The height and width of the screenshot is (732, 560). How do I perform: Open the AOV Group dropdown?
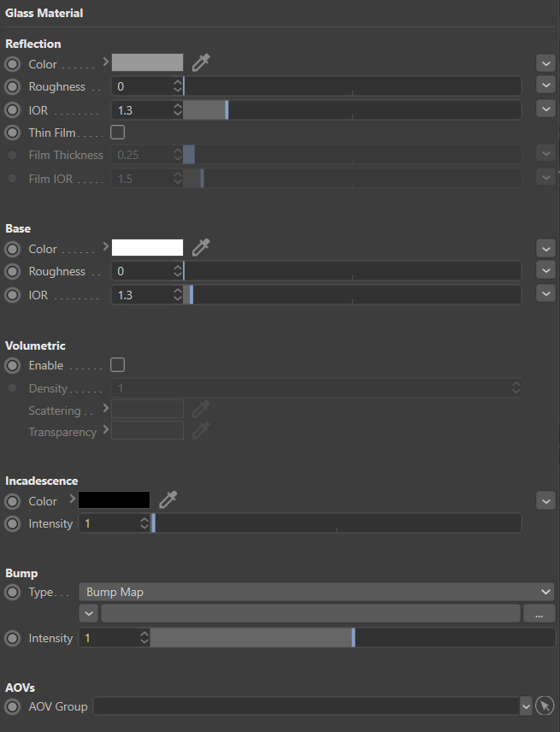pos(526,706)
